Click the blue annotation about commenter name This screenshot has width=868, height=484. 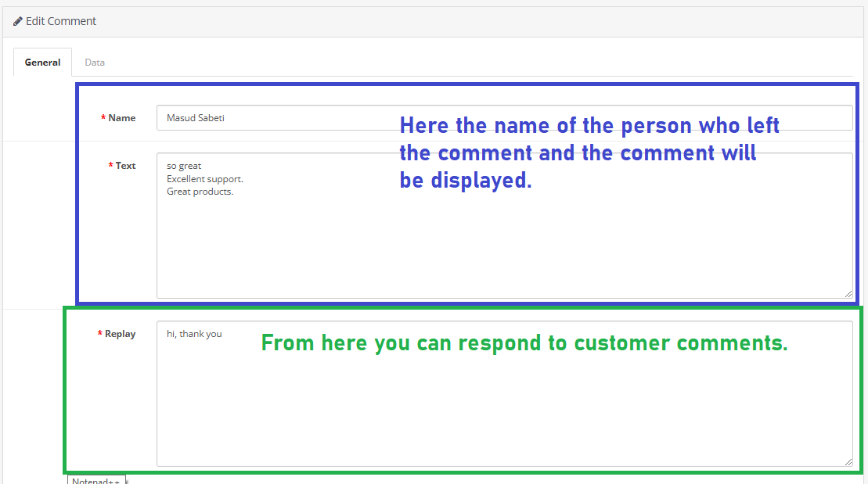[x=589, y=152]
